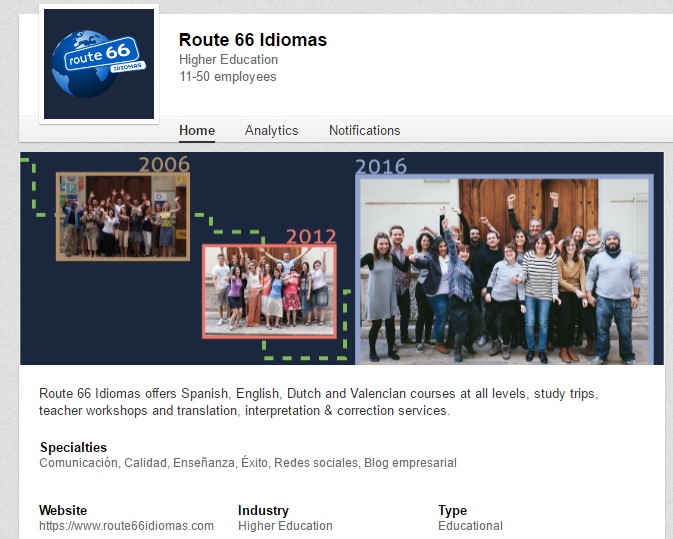Select the 2006 group photo in banner
This screenshot has width=673, height=539.
click(123, 217)
